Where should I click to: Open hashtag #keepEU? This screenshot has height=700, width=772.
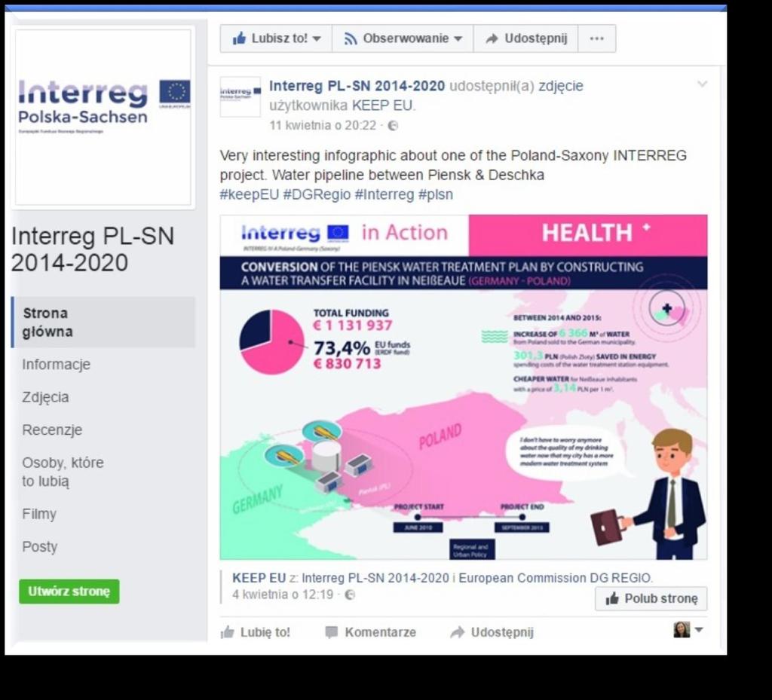coord(249,194)
